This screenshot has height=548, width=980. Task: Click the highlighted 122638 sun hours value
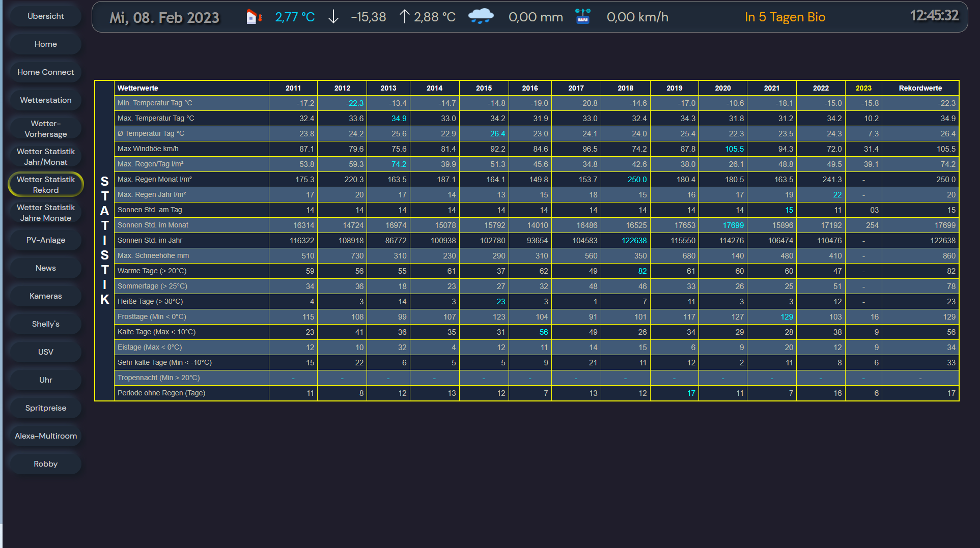(634, 240)
